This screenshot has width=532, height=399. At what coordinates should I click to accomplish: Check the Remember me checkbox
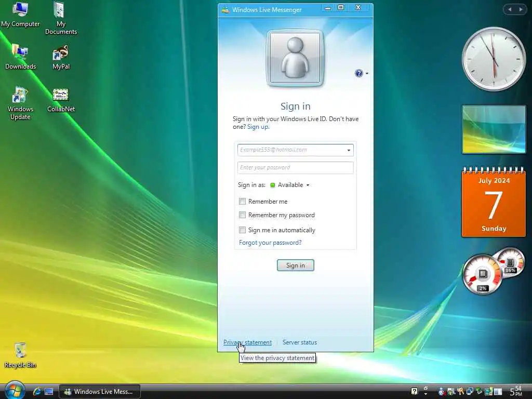click(x=242, y=201)
